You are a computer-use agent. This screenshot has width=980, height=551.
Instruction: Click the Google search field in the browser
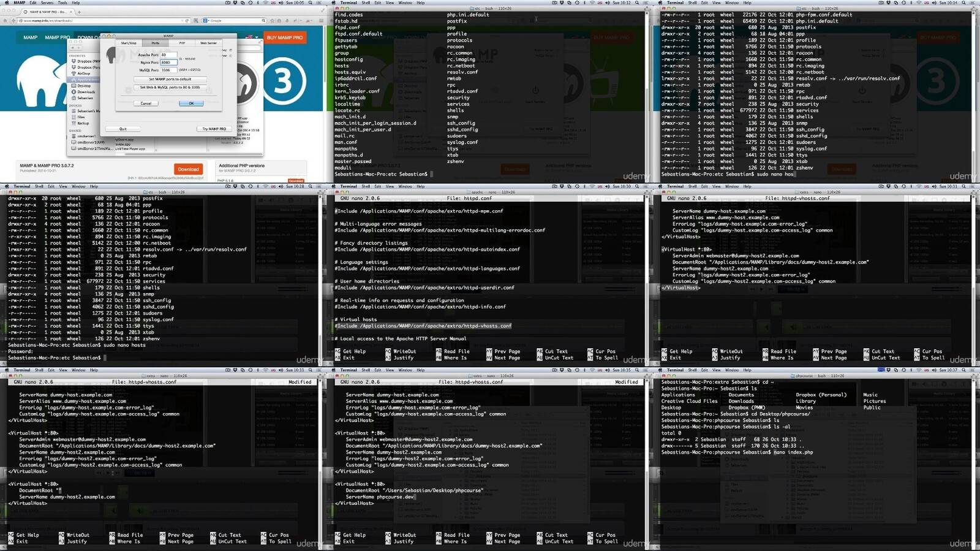coord(236,20)
